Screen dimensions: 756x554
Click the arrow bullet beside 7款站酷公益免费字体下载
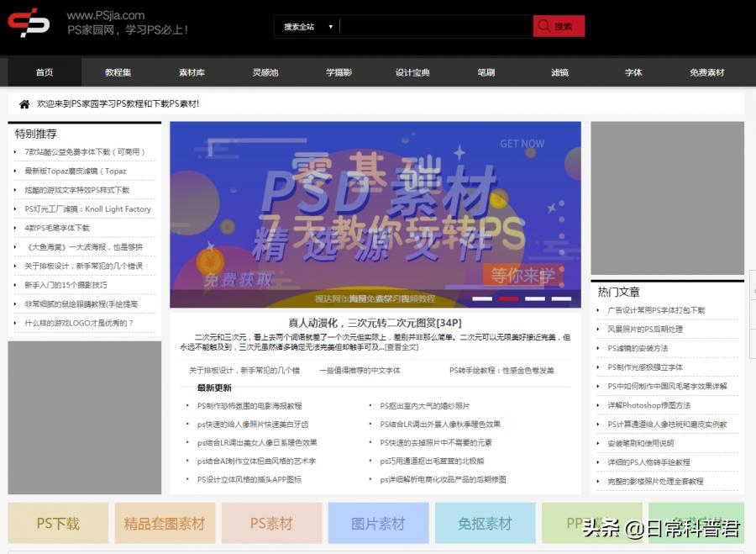click(13, 150)
